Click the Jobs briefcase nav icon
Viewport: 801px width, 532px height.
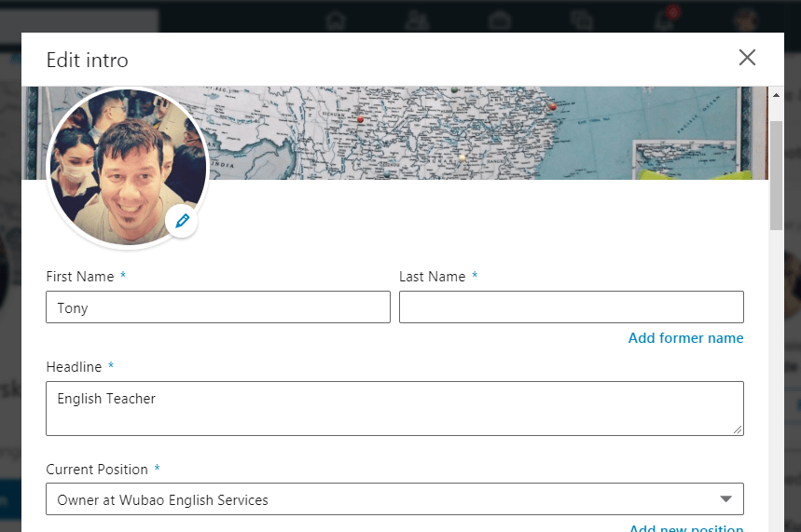pos(499,20)
